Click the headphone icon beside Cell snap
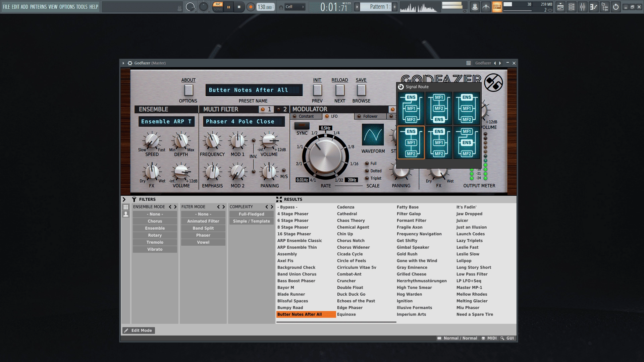644x362 pixels. point(281,7)
